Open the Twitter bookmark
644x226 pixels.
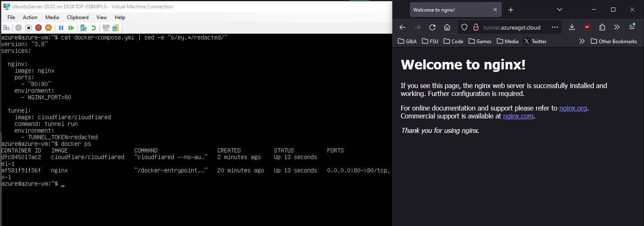coord(535,41)
